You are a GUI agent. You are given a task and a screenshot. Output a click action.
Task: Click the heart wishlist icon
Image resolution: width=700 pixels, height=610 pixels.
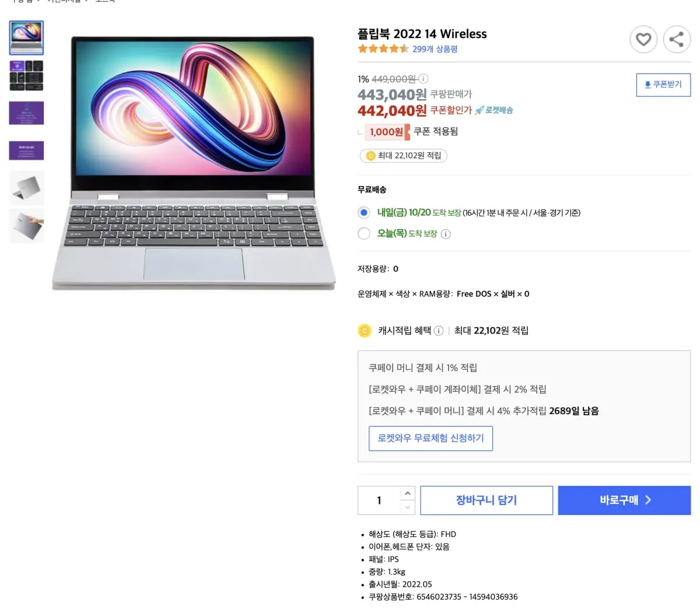point(643,40)
